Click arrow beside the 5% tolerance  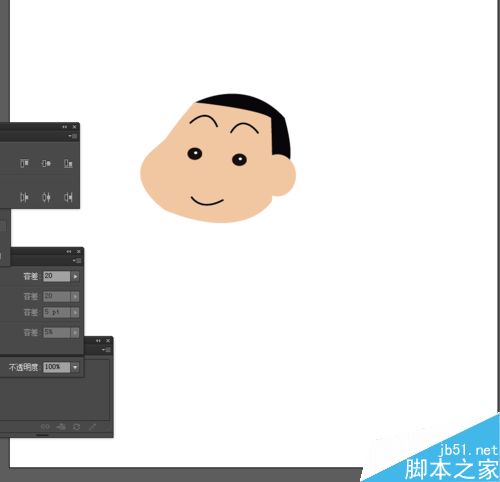75,332
